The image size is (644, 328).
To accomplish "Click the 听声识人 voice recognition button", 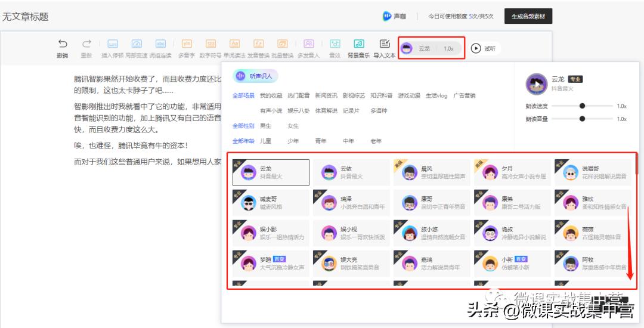I will (255, 76).
